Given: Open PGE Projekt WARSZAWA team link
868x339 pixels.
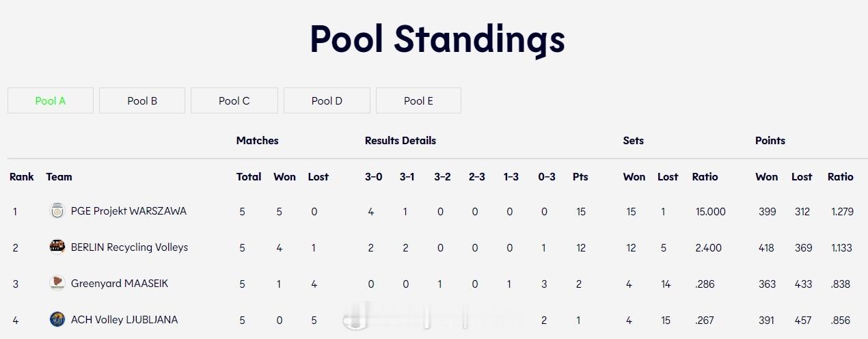Looking at the screenshot, I should point(128,211).
